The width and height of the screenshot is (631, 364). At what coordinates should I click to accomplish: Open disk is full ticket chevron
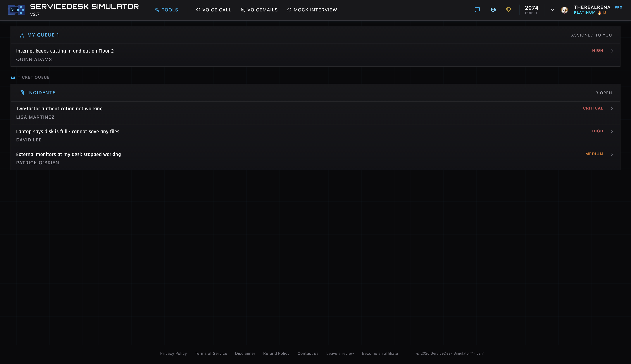(611, 131)
